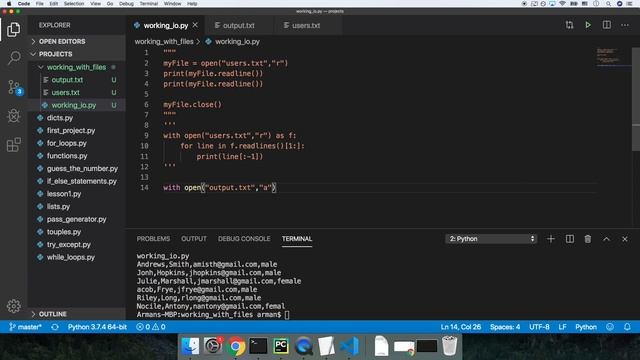640x360 pixels.
Task: Open Trash in the Dock
Action: coord(449,346)
